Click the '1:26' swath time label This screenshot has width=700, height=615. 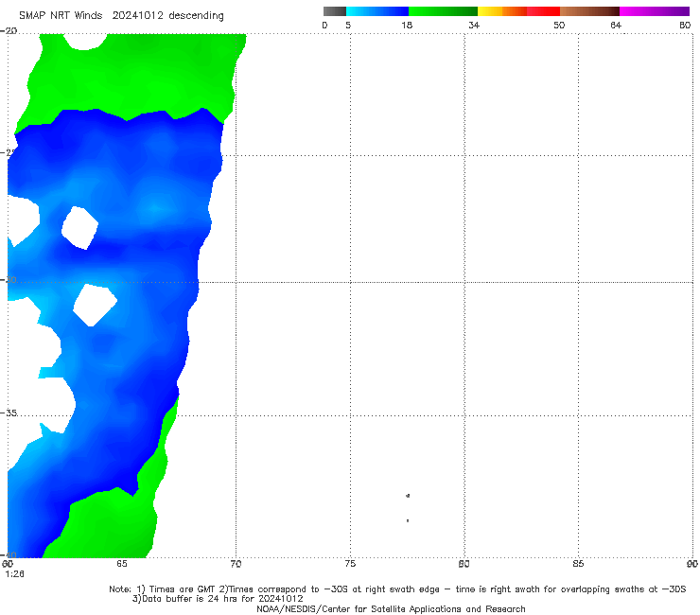pos(14,574)
